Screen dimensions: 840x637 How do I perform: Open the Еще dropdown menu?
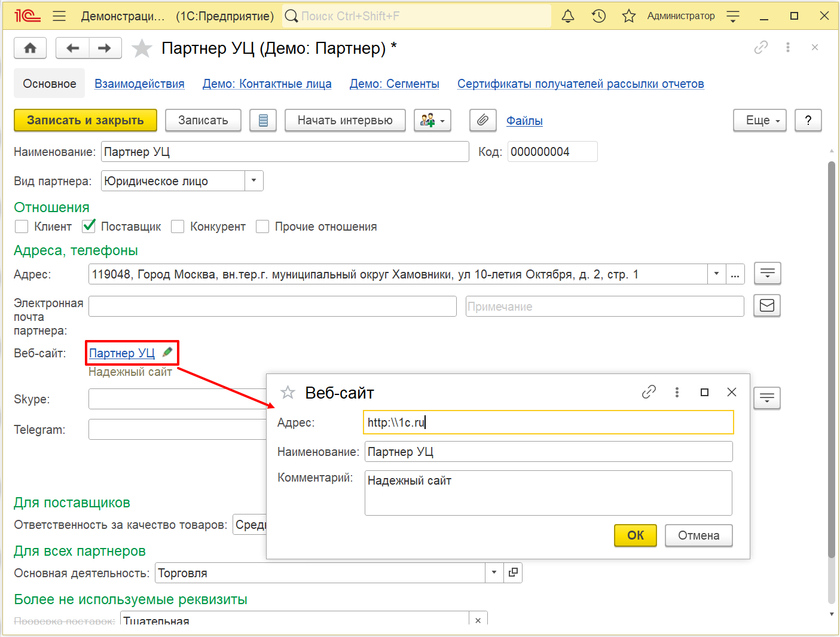point(760,120)
